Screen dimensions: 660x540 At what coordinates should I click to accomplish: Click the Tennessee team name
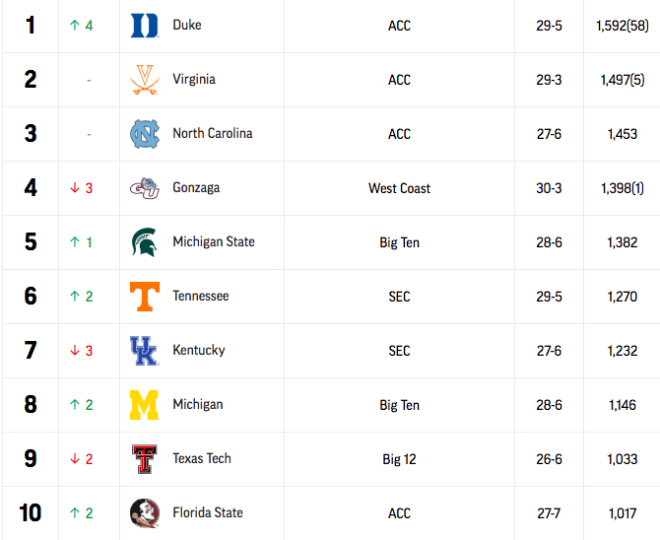(201, 296)
